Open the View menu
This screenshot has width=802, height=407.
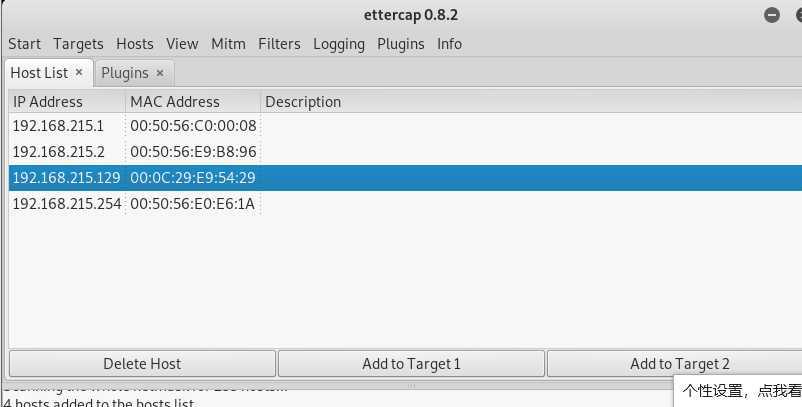point(182,44)
